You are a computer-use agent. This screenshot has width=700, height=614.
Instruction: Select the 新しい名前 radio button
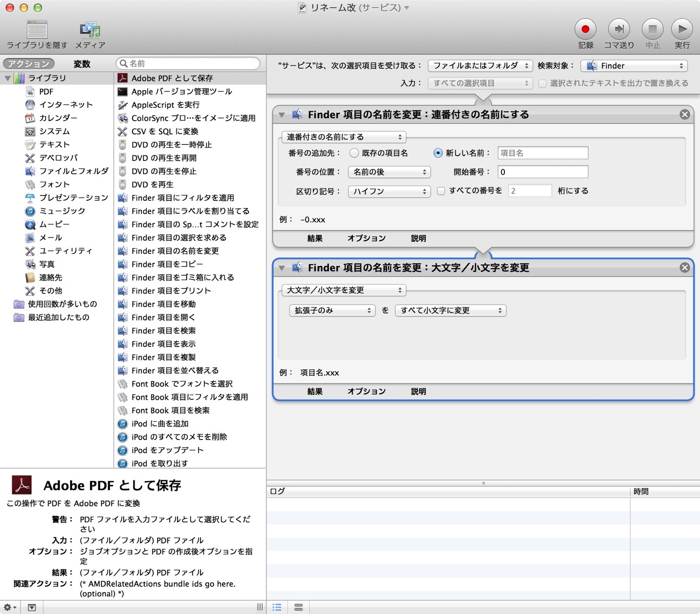pos(438,153)
